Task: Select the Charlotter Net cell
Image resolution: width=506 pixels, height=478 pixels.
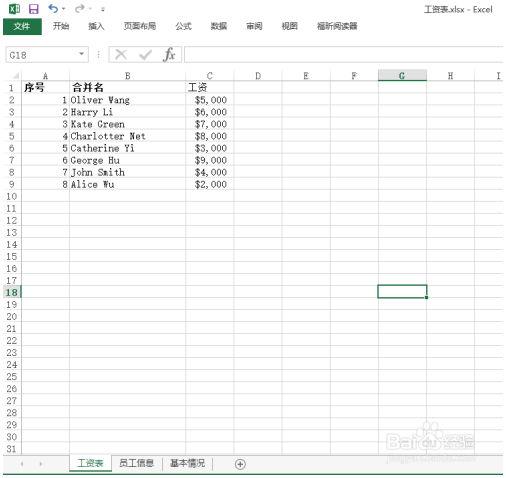Action: point(127,136)
